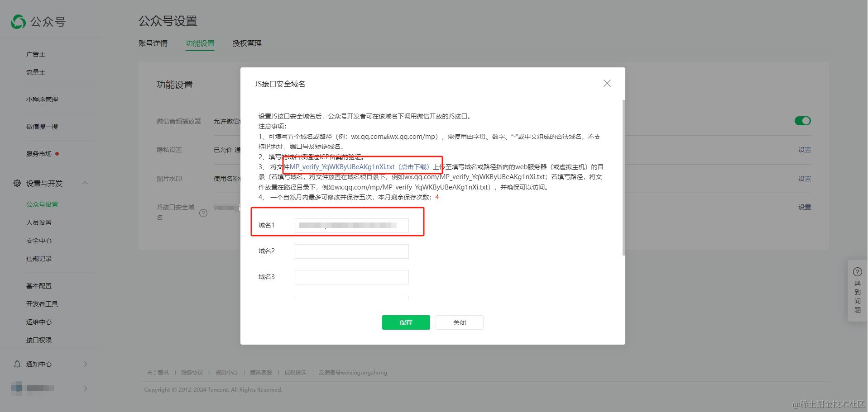Click the JS接口安全域名 dialog title
Screen dimensions: 868x412
click(x=280, y=84)
